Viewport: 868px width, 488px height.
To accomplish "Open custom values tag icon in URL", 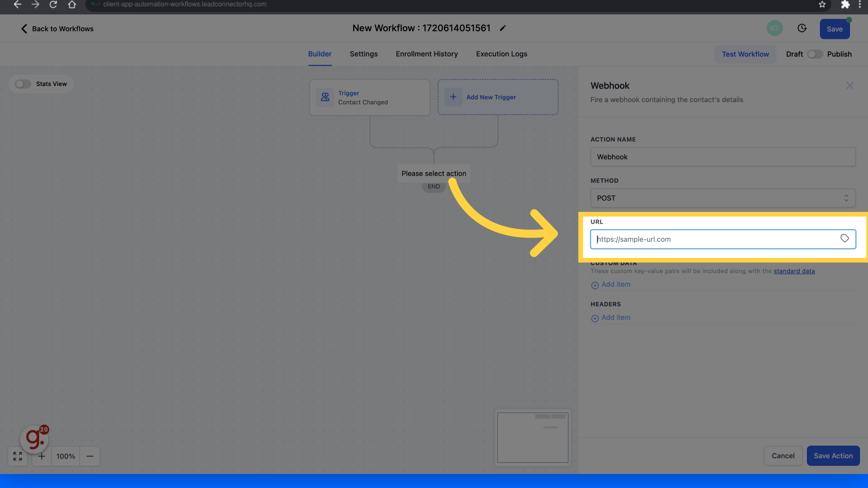I will [844, 239].
